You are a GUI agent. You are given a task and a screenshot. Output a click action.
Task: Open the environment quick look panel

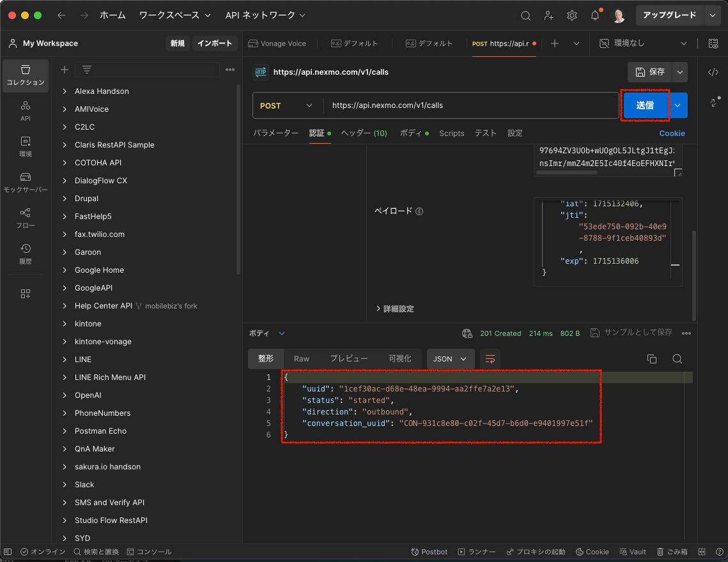tap(714, 43)
